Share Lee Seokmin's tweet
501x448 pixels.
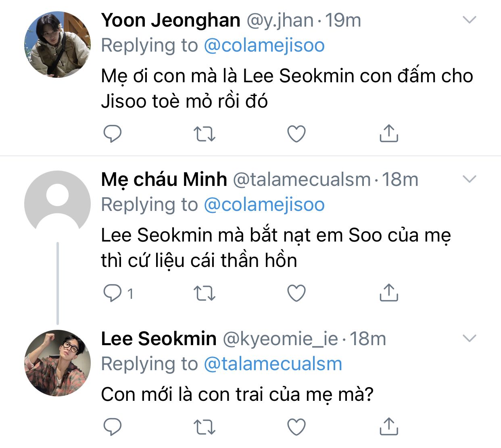coord(388,426)
